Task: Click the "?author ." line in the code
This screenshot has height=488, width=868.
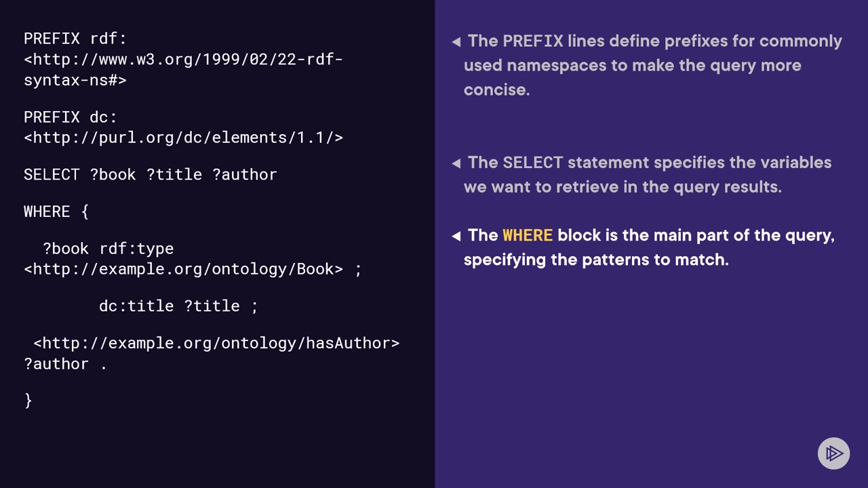Action: click(66, 364)
